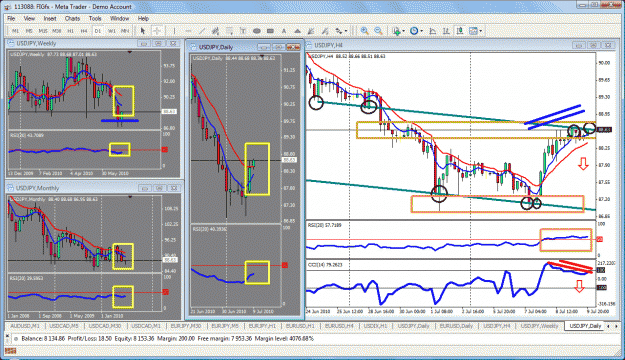Switch to MN monthly timeframe
The image size is (625, 360).
(x=125, y=31)
